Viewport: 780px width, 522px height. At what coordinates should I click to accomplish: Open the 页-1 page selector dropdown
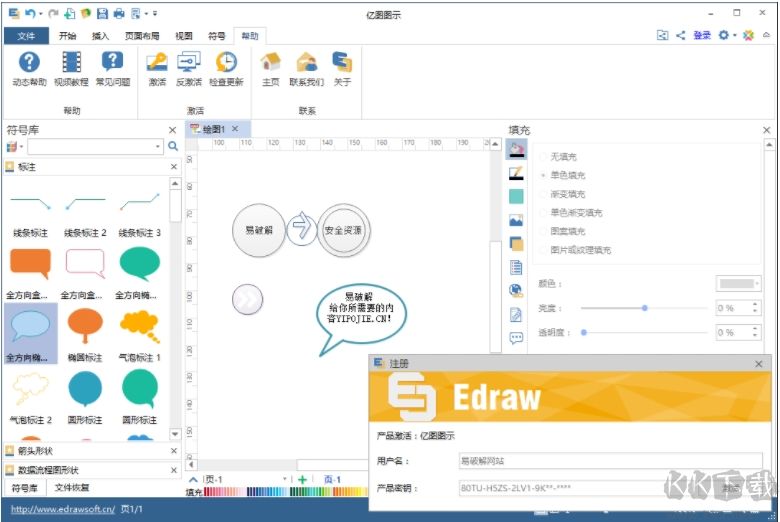pyautogui.click(x=285, y=479)
